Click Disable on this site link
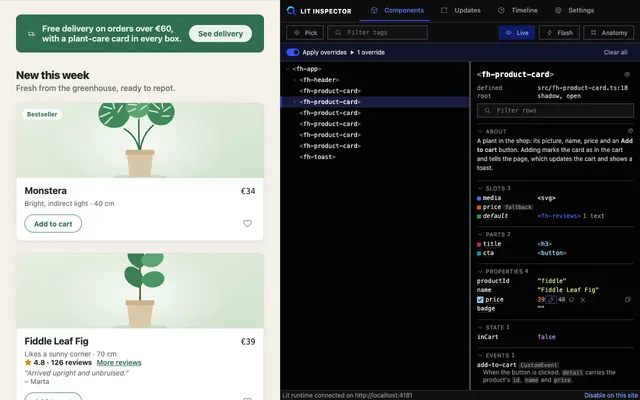 pyautogui.click(x=611, y=395)
